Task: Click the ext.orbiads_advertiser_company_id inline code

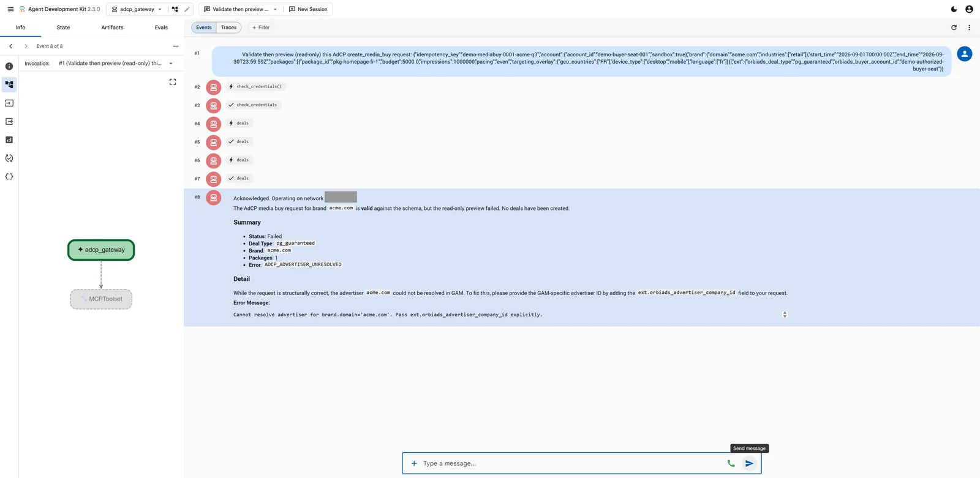Action: (687, 293)
